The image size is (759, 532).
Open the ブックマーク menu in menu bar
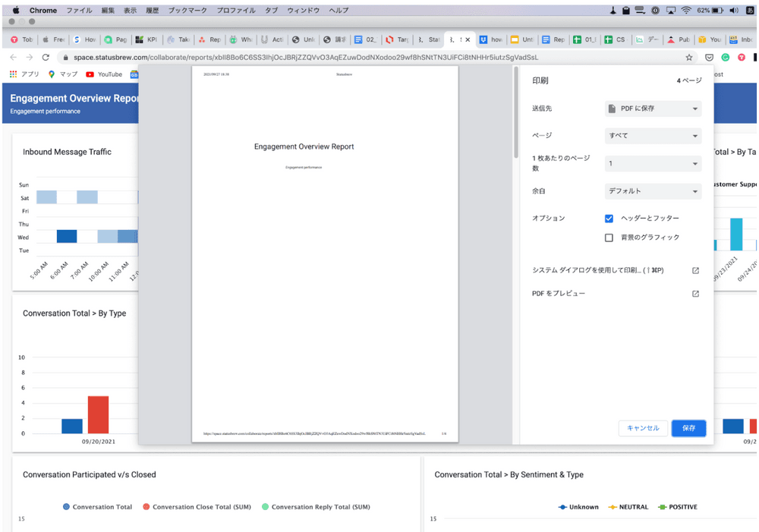point(187,11)
